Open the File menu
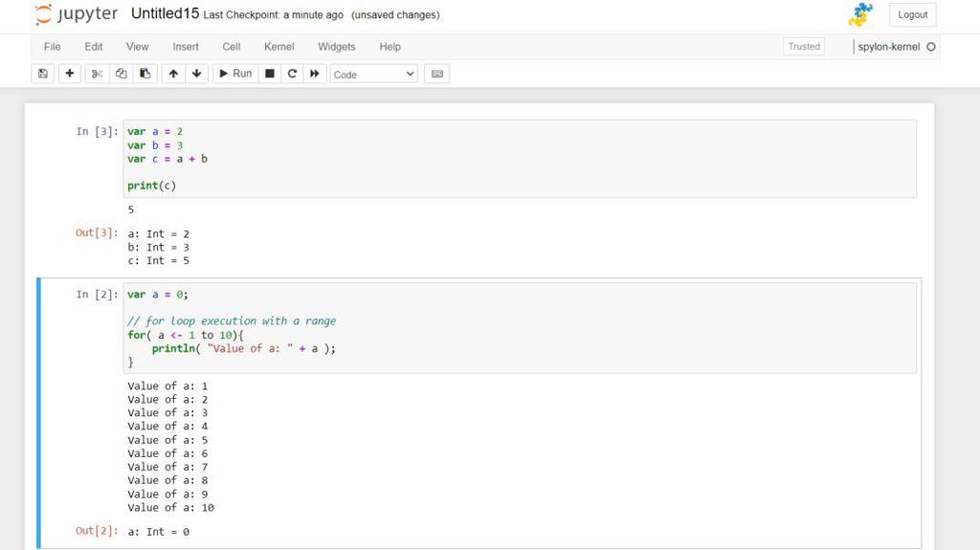 pos(53,47)
